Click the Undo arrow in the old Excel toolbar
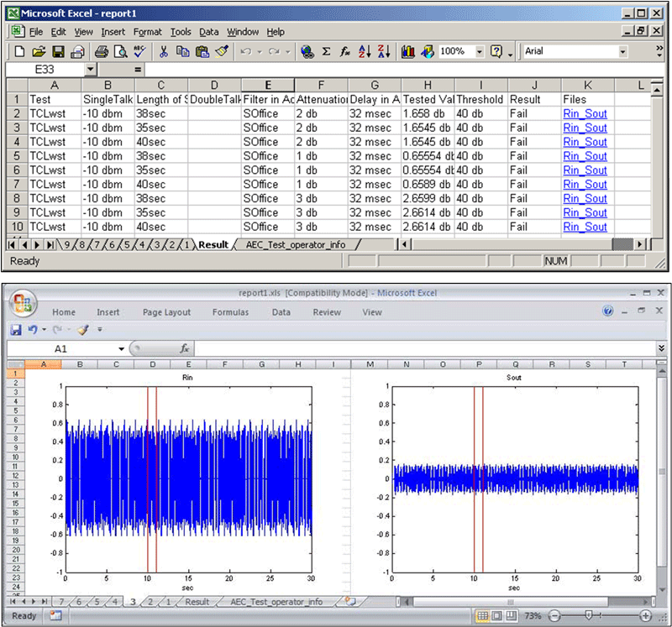672x627 pixels. [246, 52]
